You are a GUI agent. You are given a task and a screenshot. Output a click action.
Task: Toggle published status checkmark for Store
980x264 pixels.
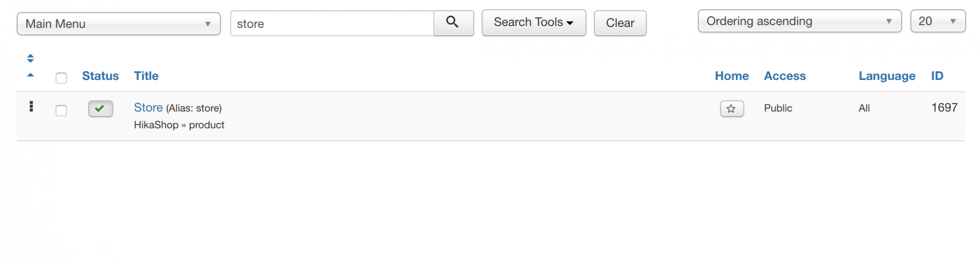[100, 108]
